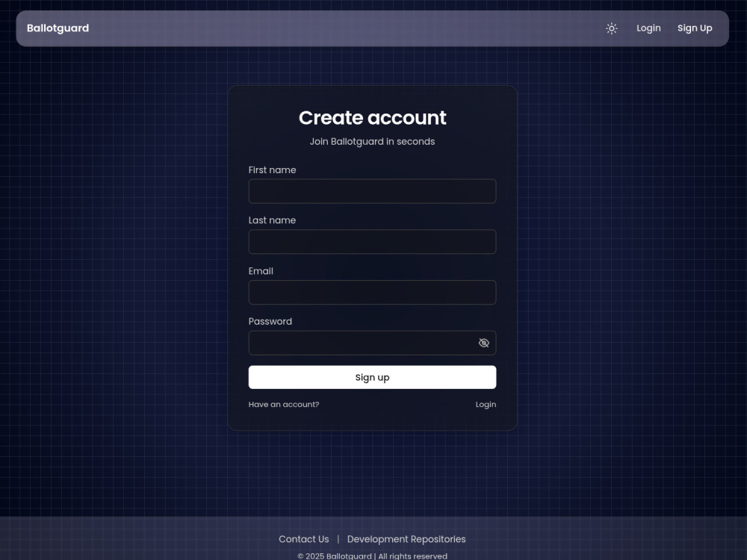Select "Join Ballotguard in seconds" subtitle
The width and height of the screenshot is (747, 560).
372,141
